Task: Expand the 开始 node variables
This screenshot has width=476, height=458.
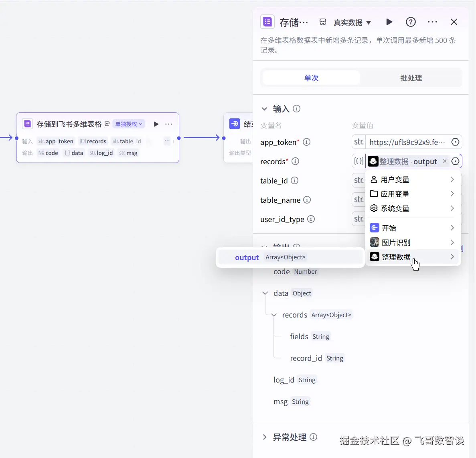Action: (413, 228)
